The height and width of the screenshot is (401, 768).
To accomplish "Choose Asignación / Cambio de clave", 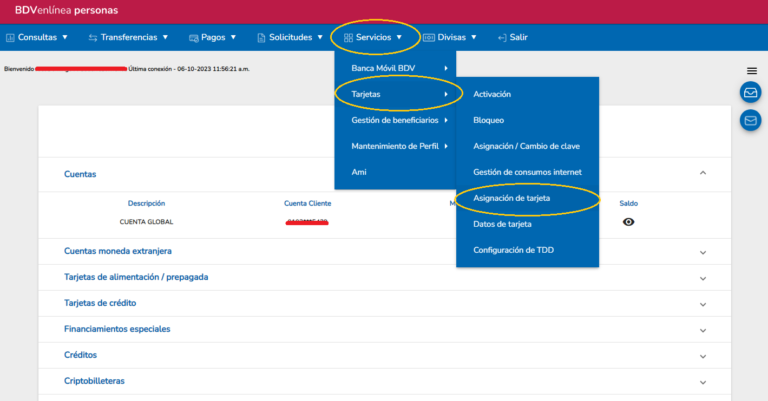I will click(528, 146).
